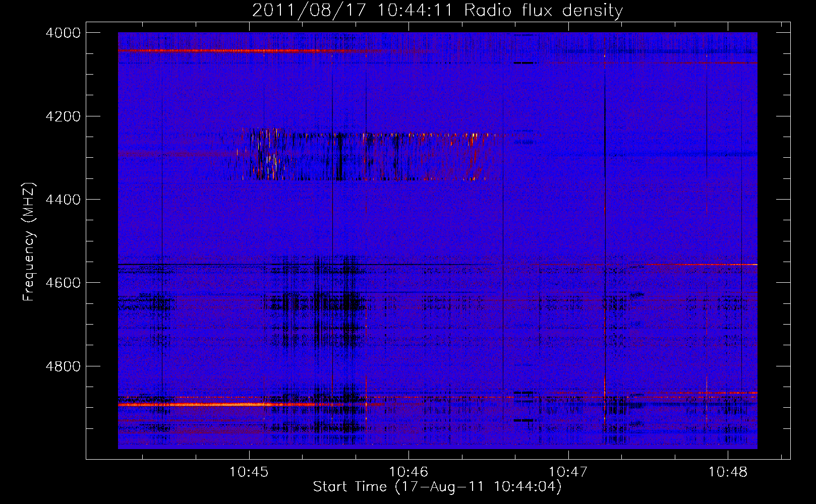Click the 4600 frequency tick label
The height and width of the screenshot is (504, 816).
[63, 283]
